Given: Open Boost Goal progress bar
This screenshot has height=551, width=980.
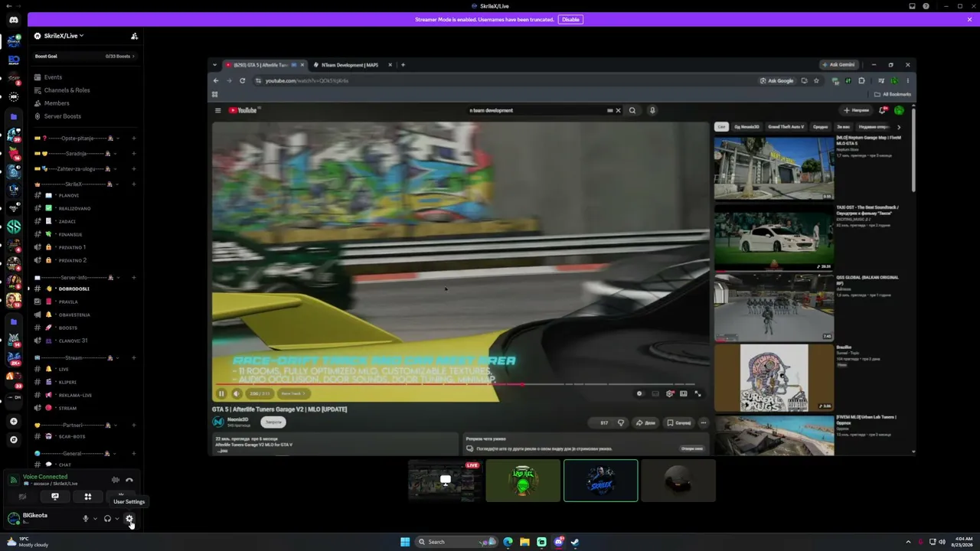Looking at the screenshot, I should tap(84, 56).
